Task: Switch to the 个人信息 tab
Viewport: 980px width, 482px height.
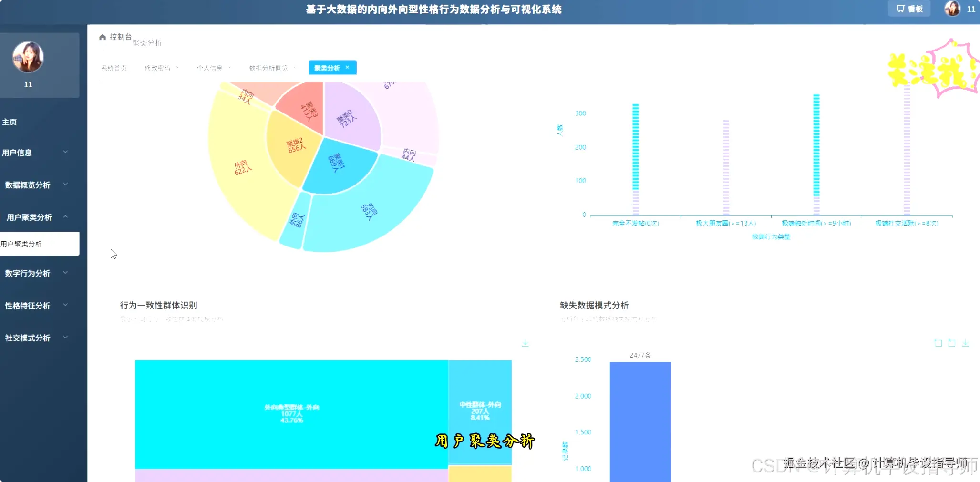Action: [x=210, y=68]
